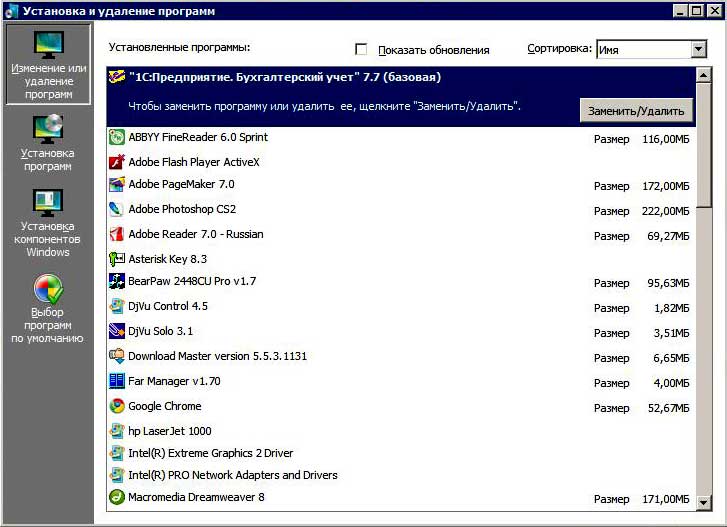
Task: Select the Adobe Photoshop CS2 icon
Action: coord(116,210)
